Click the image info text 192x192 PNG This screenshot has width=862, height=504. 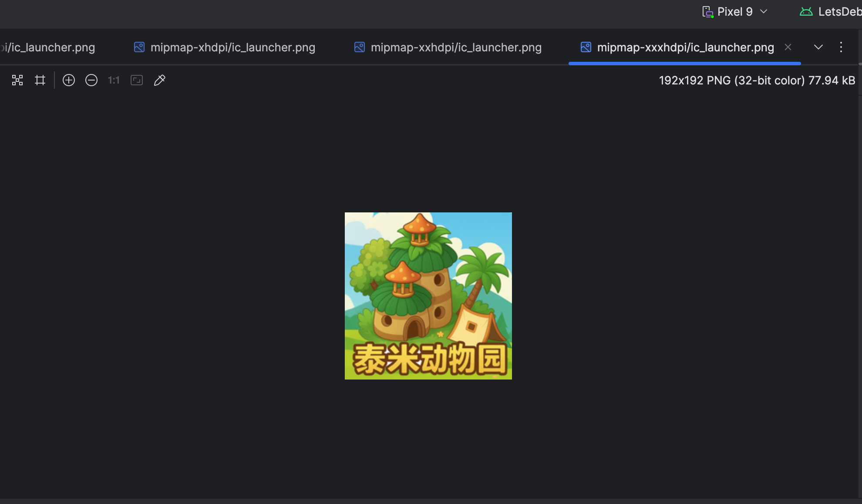757,80
